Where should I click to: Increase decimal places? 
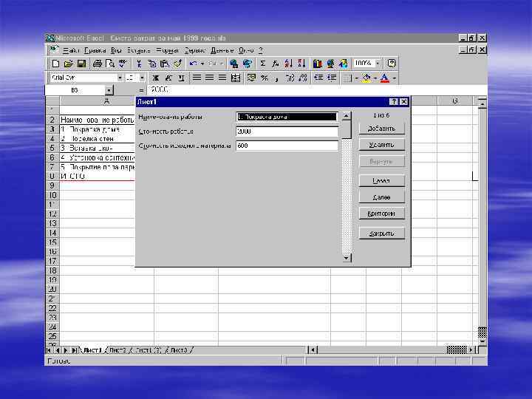coord(290,78)
